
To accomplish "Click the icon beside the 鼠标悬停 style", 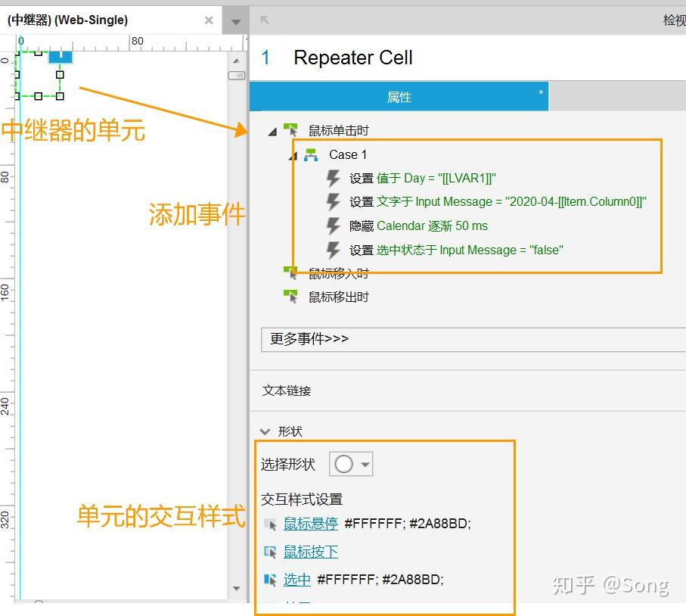I will tap(270, 524).
